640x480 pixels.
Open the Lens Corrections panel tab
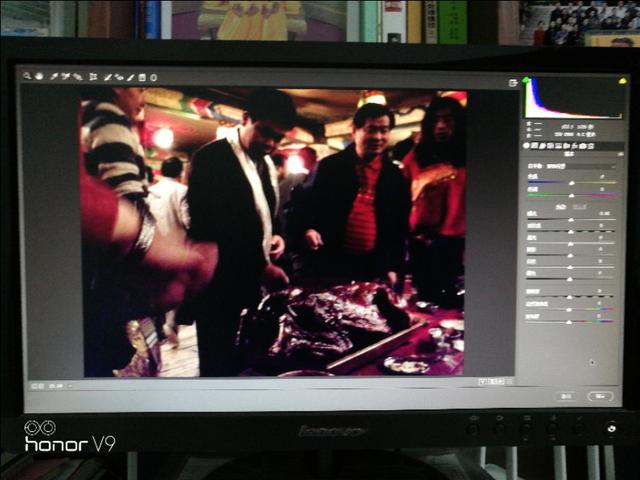(566, 146)
